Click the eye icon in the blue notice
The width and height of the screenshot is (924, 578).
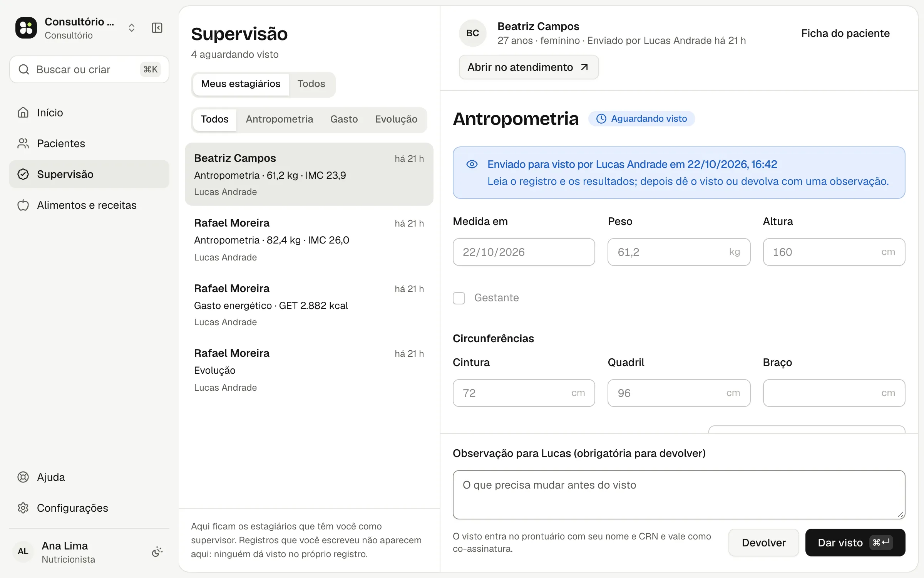[472, 165]
